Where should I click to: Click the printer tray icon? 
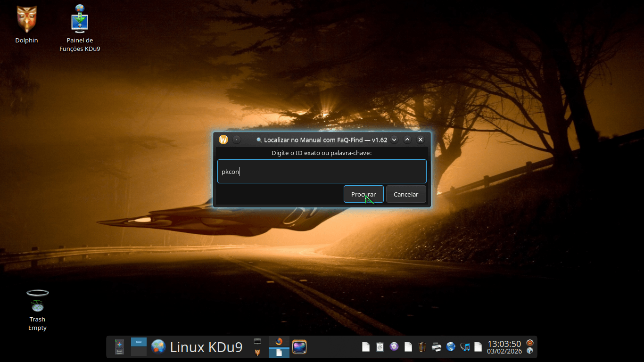437,347
